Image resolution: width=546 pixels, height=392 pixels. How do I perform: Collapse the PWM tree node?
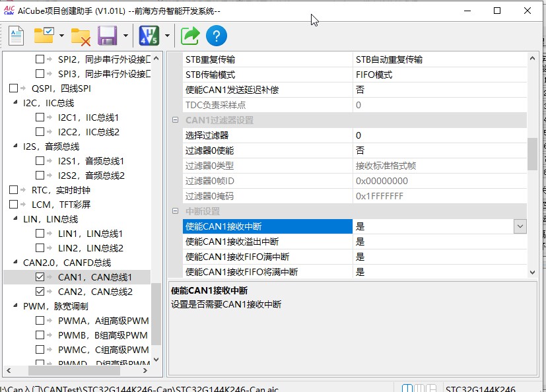pyautogui.click(x=15, y=306)
